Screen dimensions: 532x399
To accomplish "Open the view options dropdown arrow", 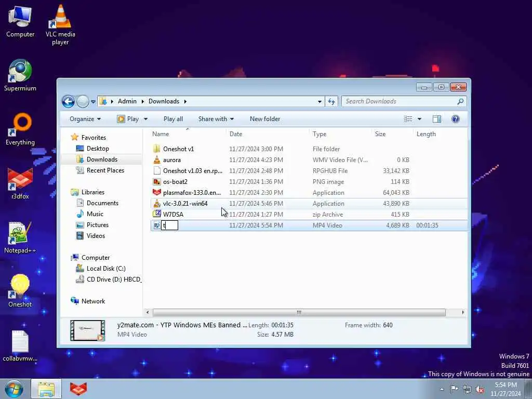I will click(x=419, y=119).
